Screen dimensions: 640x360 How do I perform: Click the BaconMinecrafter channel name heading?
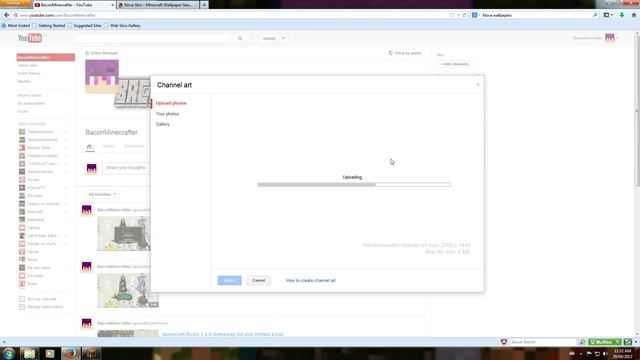pos(111,132)
